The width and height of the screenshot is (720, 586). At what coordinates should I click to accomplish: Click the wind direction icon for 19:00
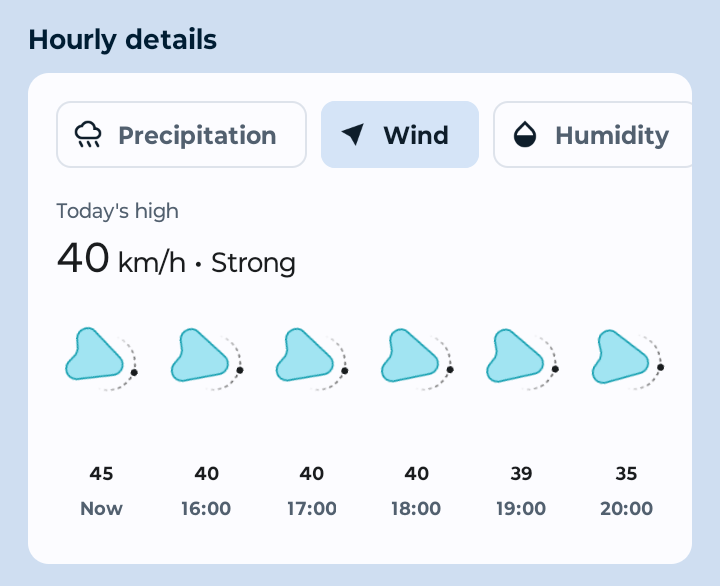pos(517,356)
